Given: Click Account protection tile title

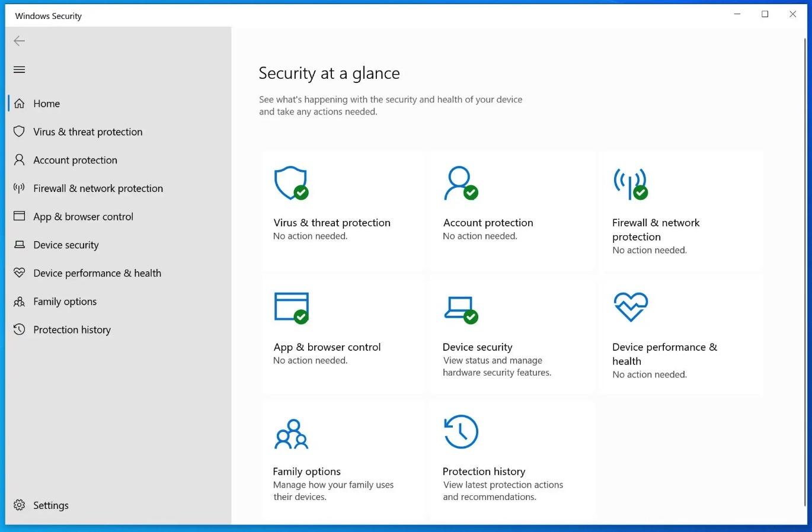Looking at the screenshot, I should [488, 223].
